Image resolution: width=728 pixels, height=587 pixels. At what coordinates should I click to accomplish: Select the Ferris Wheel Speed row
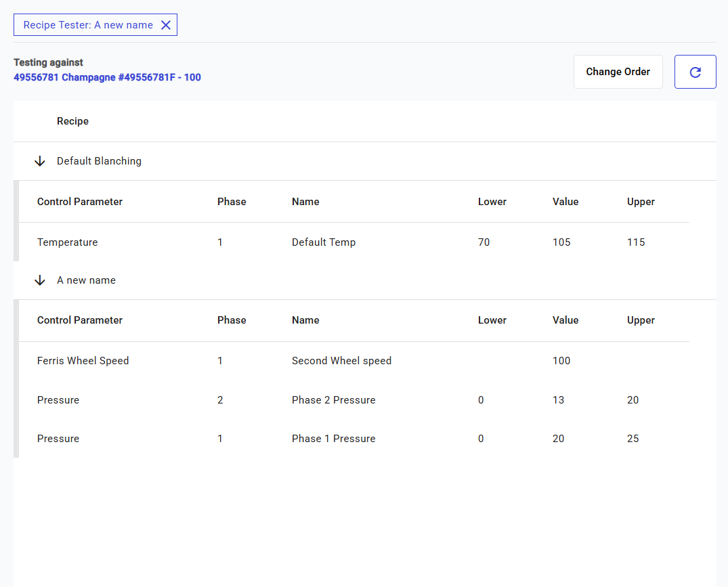click(x=83, y=361)
